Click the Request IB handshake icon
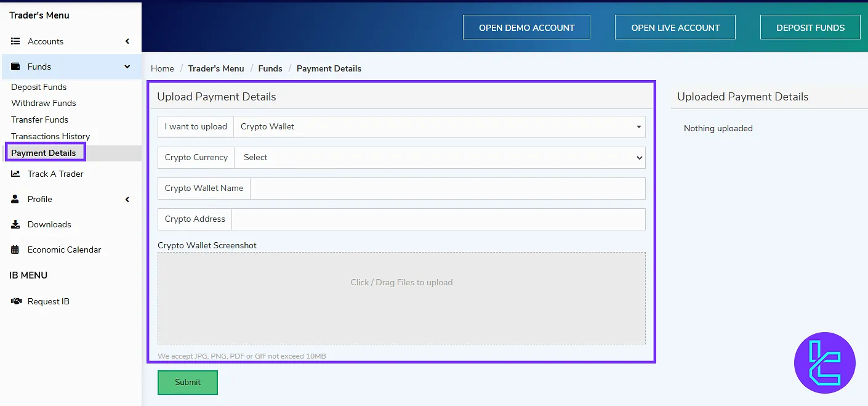Viewport: 868px width, 406px height. 17,301
